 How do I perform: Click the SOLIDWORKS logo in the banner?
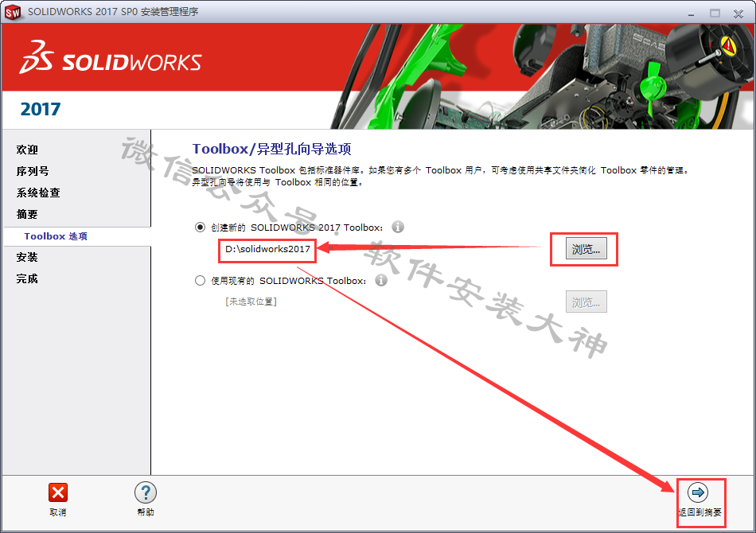coord(111,58)
